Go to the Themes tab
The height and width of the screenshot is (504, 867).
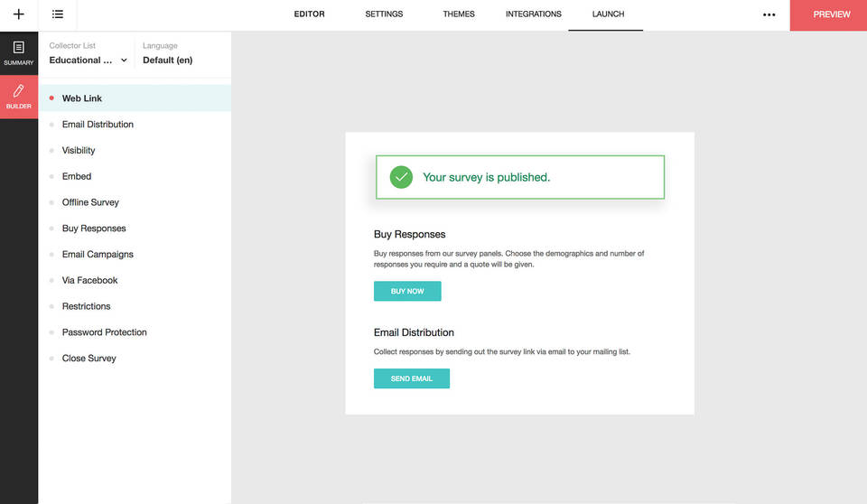[459, 14]
